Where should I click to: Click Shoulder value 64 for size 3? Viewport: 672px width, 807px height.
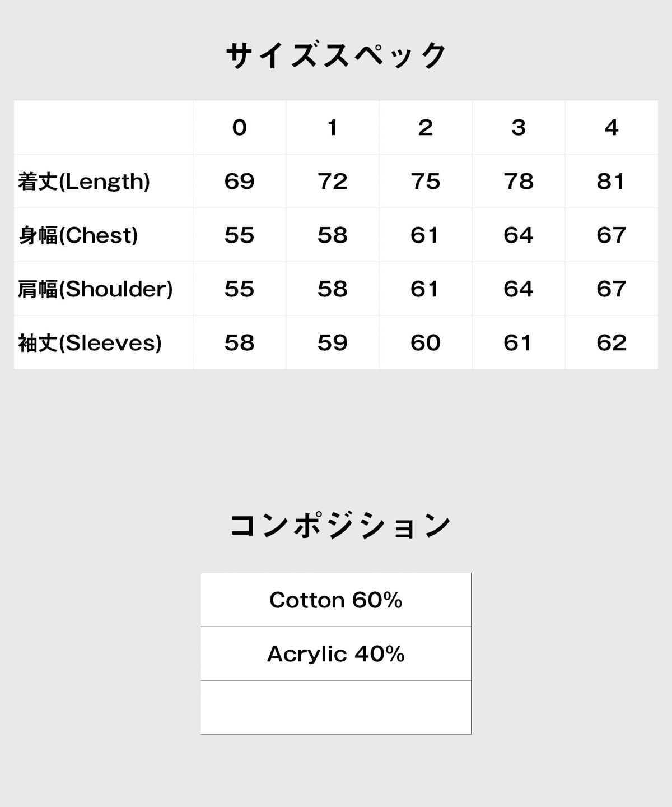coord(519,289)
